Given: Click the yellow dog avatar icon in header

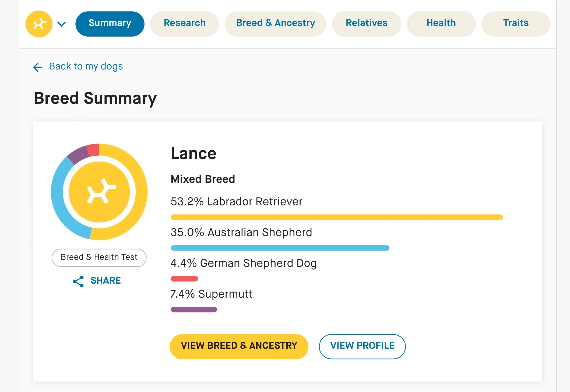Looking at the screenshot, I should click(39, 24).
